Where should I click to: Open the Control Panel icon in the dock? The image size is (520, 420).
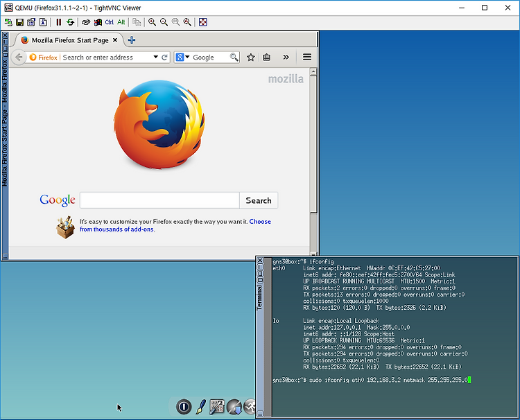point(217,407)
